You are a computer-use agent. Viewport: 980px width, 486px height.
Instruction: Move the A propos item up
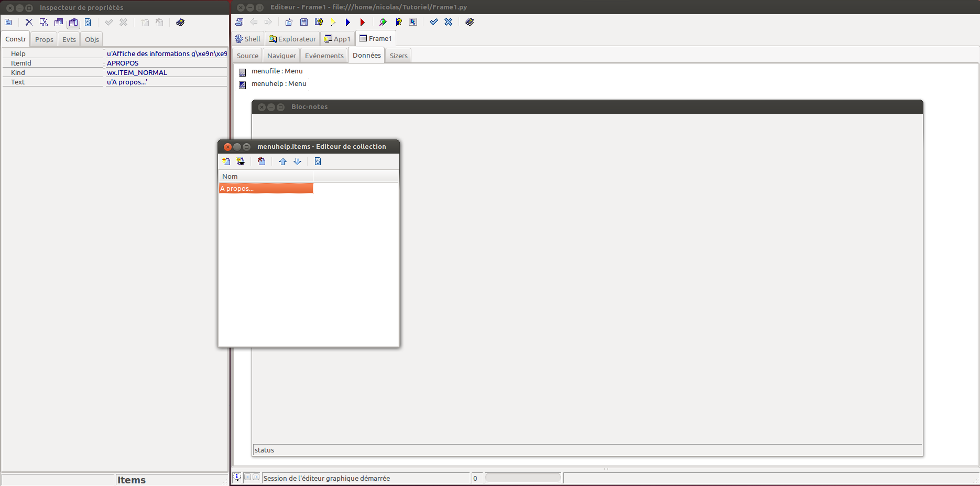[x=282, y=161]
